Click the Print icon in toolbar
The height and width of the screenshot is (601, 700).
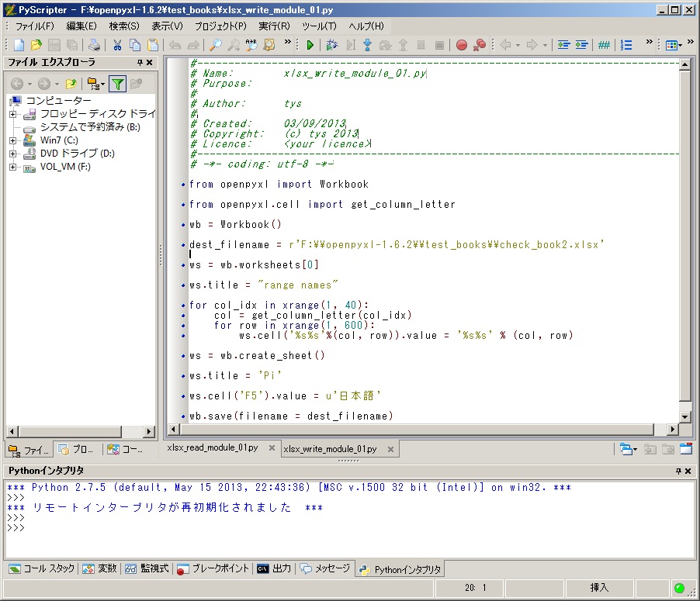click(94, 45)
